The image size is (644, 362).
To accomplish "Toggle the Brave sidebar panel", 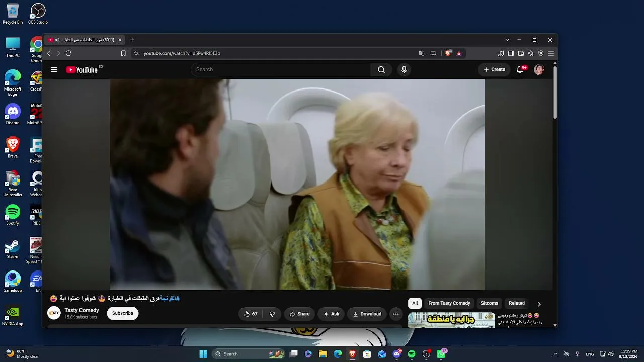I will coord(511,53).
